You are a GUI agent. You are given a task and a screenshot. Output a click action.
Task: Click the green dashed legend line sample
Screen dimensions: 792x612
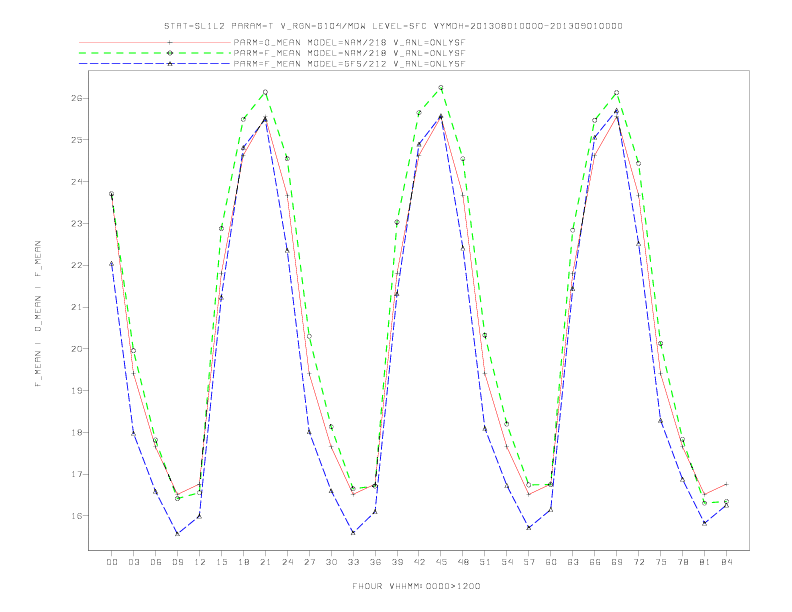[x=155, y=53]
